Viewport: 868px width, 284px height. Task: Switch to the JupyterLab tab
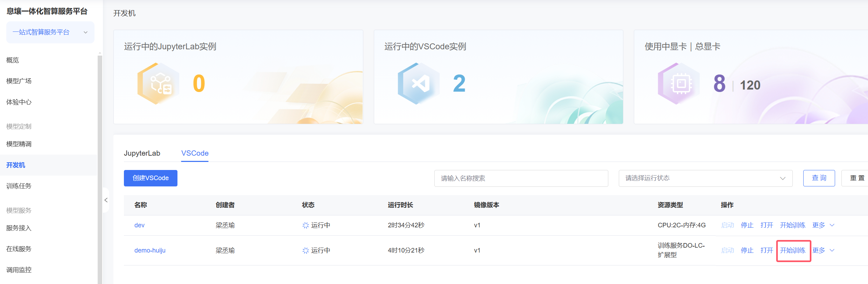[x=142, y=153]
